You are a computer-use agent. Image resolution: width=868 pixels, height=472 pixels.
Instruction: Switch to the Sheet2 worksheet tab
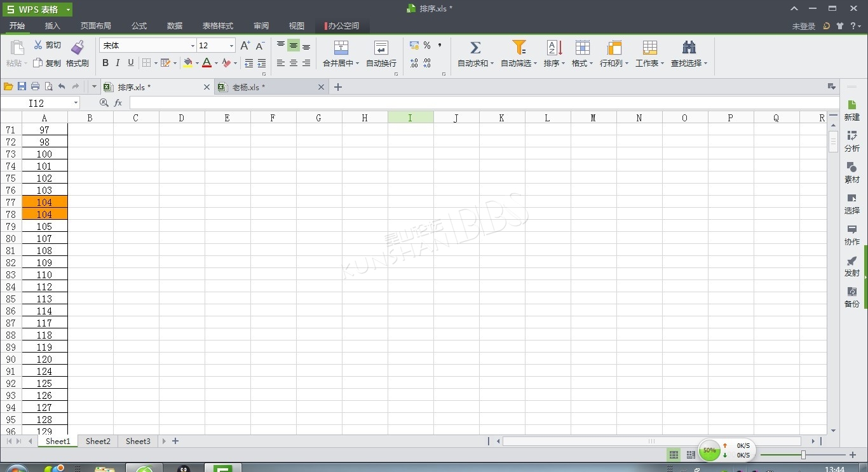click(x=98, y=441)
